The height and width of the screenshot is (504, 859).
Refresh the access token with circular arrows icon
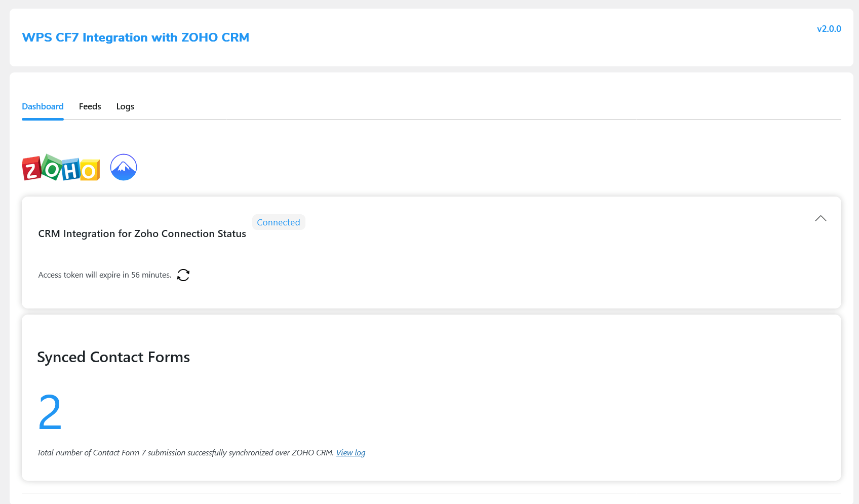[x=183, y=275]
